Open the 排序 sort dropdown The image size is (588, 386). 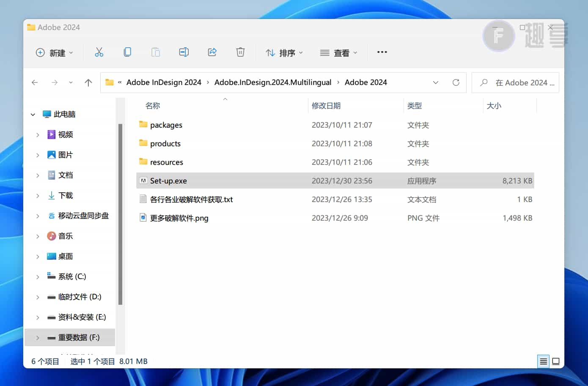tap(284, 52)
